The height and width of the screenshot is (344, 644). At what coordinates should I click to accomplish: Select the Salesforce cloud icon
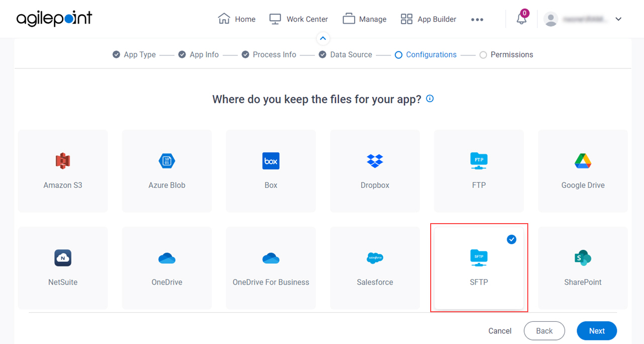coord(375,258)
